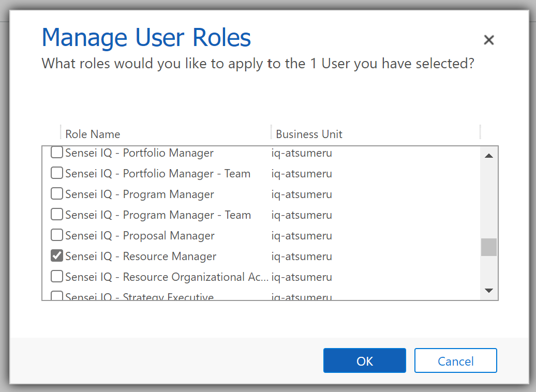Click the scroll down arrow of role list
536x392 pixels.
[488, 291]
